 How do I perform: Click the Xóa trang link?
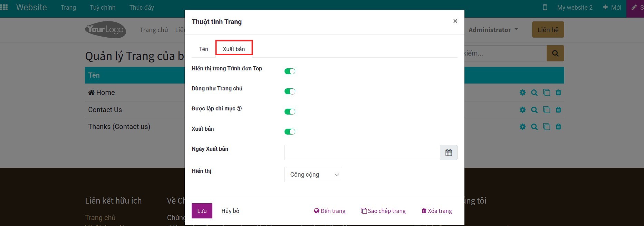tap(437, 211)
